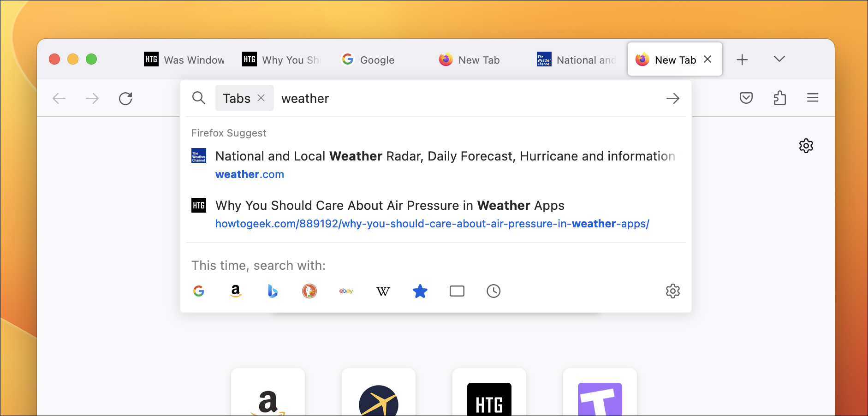Switch to the Was Windows HTG tab

[x=184, y=59]
